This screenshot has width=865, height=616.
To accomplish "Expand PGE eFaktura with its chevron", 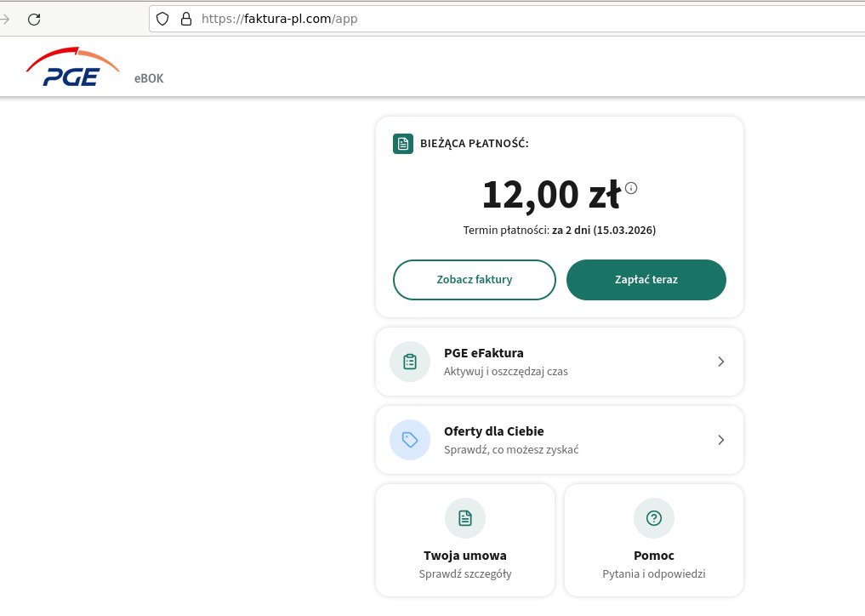I will coord(721,362).
